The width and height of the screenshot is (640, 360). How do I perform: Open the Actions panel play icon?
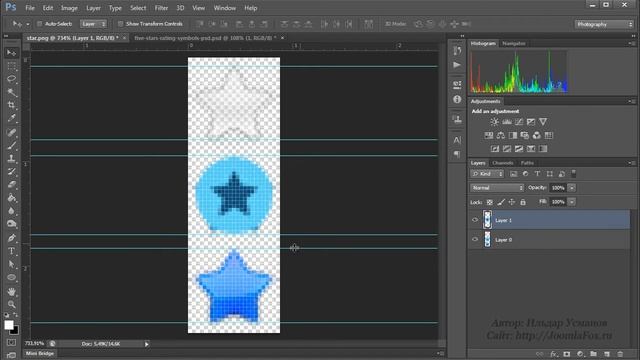pos(457,65)
